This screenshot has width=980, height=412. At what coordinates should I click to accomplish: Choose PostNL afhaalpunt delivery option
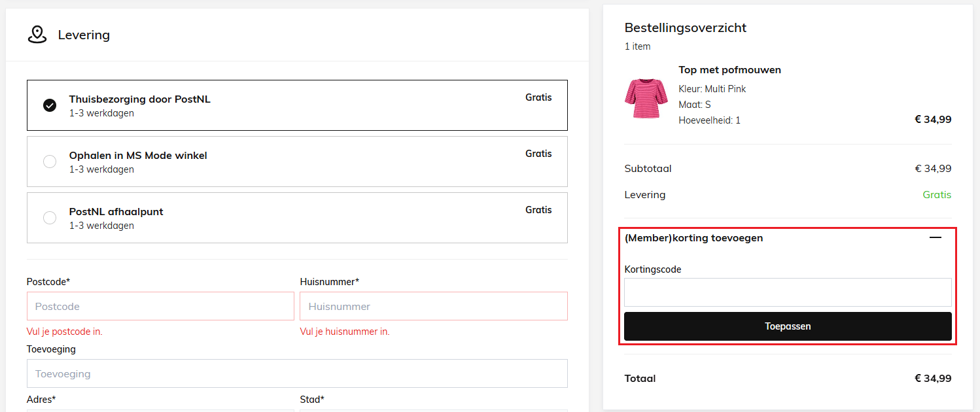[x=297, y=218]
